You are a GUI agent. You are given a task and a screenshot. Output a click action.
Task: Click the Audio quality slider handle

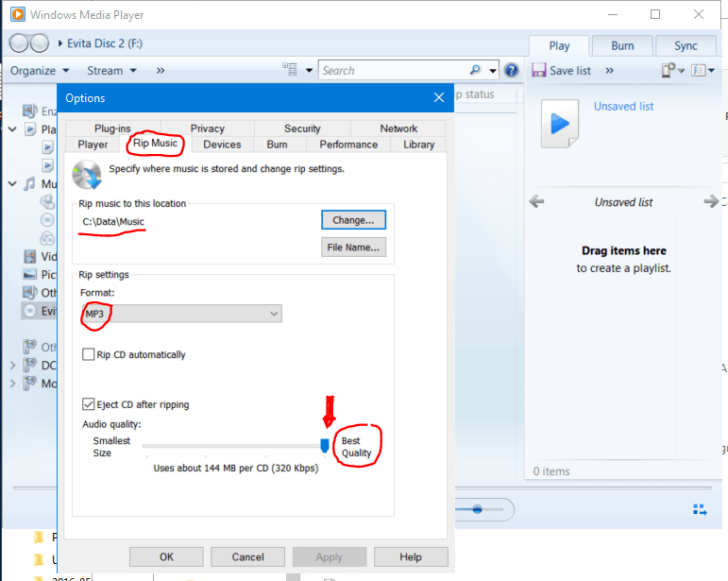click(325, 445)
